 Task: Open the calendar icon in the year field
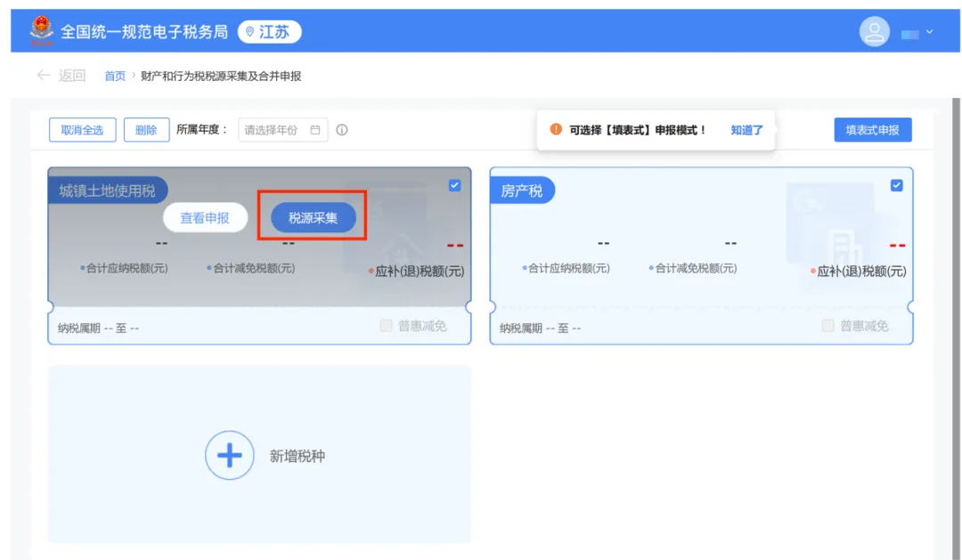click(316, 129)
